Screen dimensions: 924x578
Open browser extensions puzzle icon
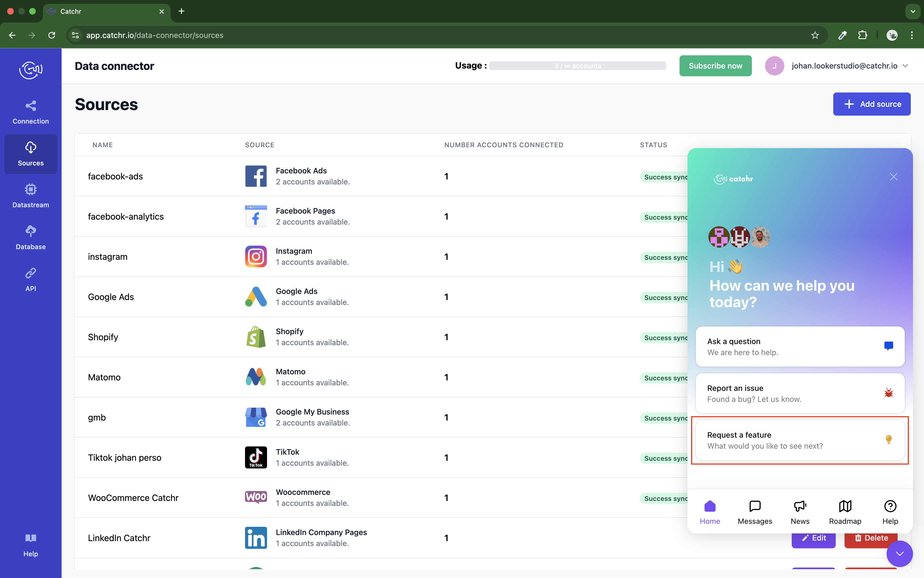[x=862, y=35]
